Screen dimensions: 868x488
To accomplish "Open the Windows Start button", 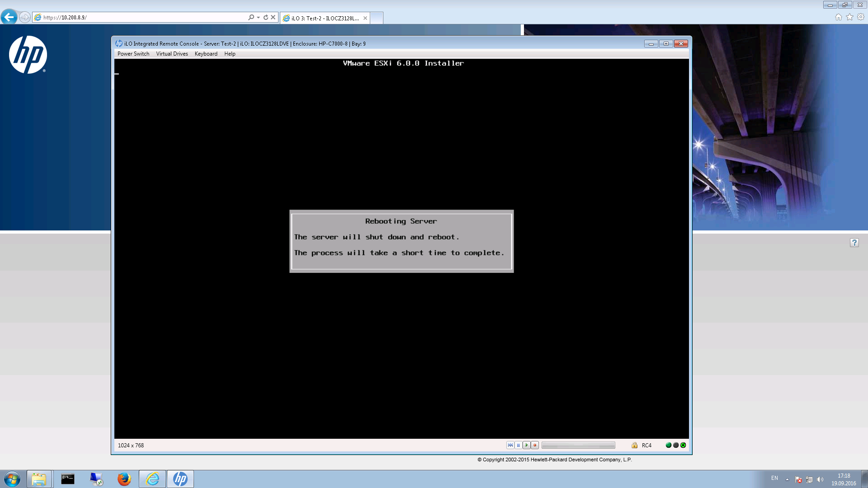I will (x=12, y=479).
